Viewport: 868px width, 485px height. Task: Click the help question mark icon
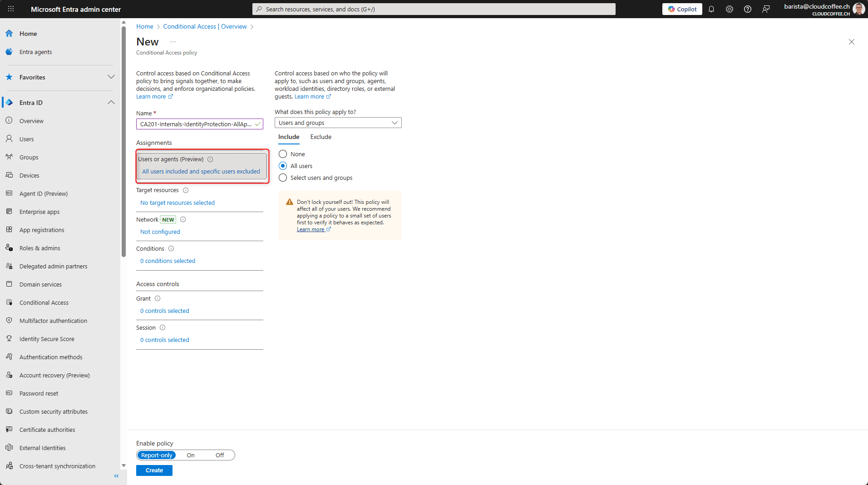pos(748,9)
